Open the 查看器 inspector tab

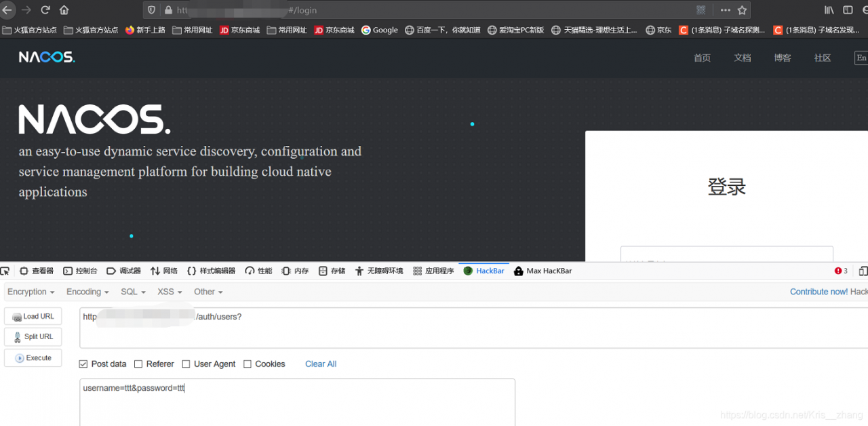(37, 271)
